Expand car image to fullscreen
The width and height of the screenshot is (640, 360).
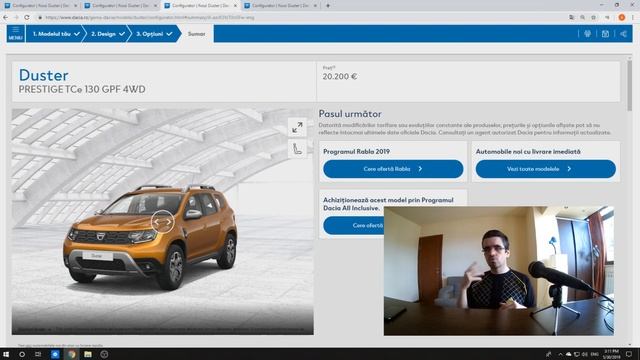tap(297, 127)
